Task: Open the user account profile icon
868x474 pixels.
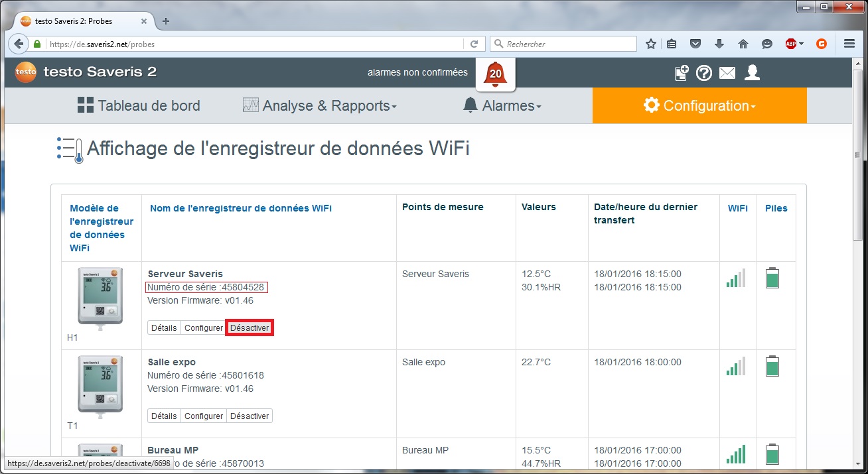Action: 752,73
